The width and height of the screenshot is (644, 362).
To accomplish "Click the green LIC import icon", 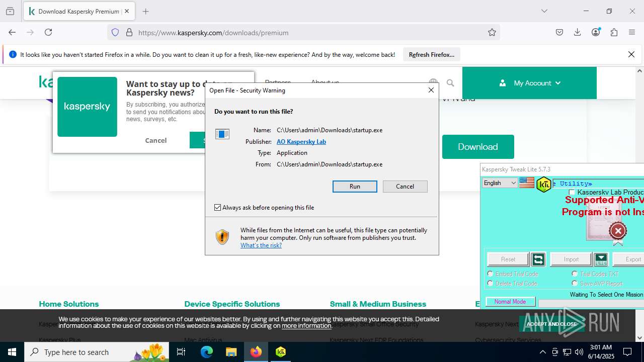I will click(601, 259).
